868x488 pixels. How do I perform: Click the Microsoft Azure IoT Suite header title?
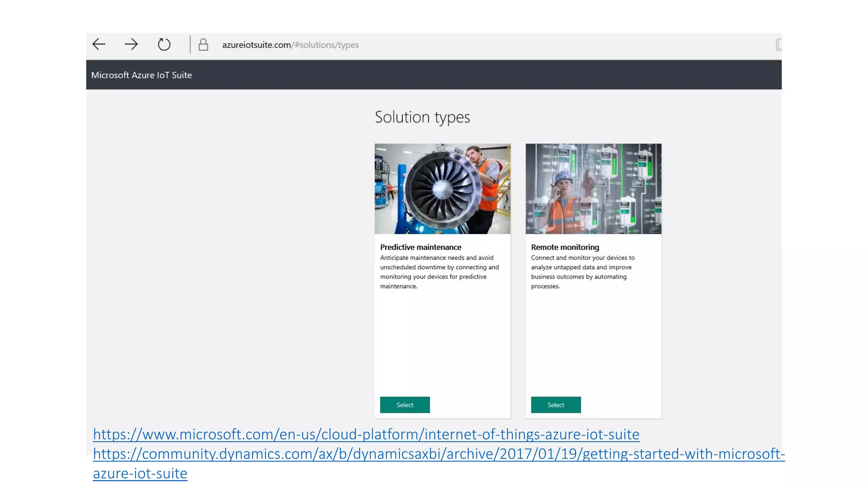coord(141,75)
